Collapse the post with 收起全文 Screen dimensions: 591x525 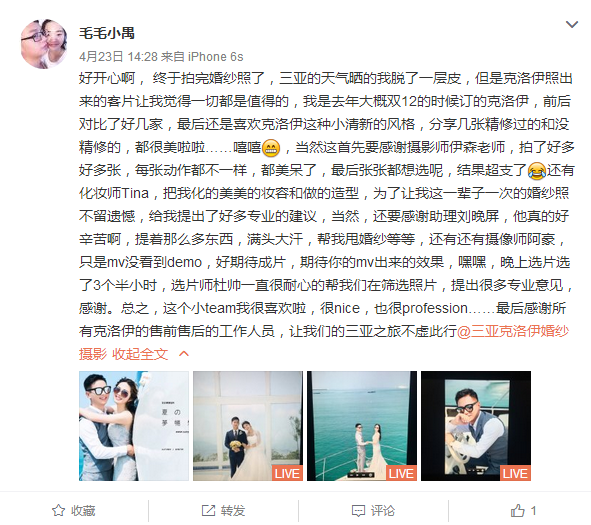click(x=140, y=354)
